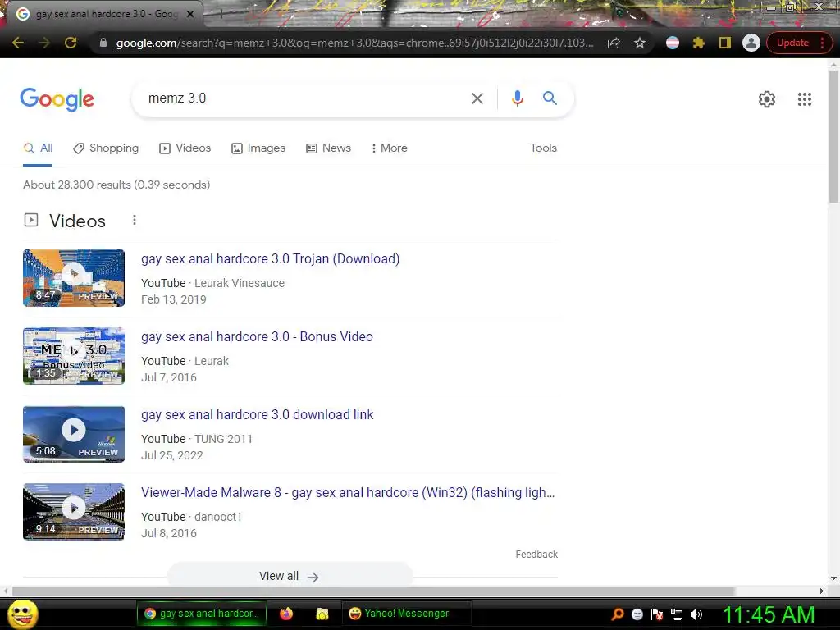Submit search with magnifying glass icon

click(550, 98)
